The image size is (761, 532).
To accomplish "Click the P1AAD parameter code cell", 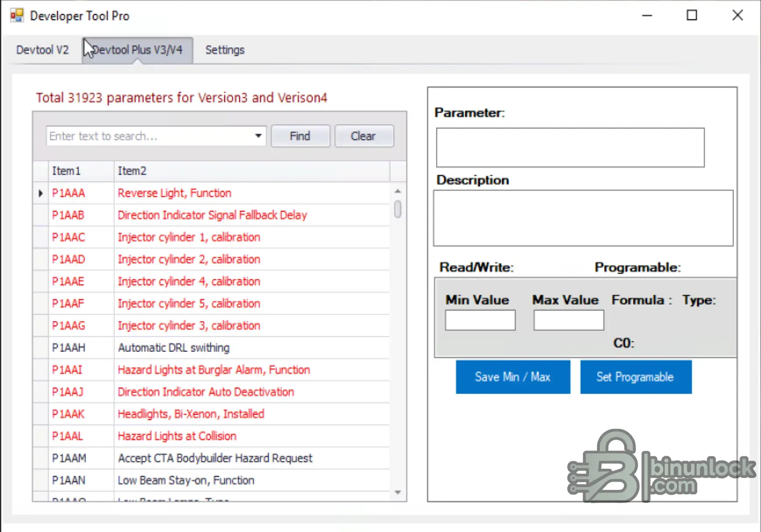I will (x=81, y=259).
